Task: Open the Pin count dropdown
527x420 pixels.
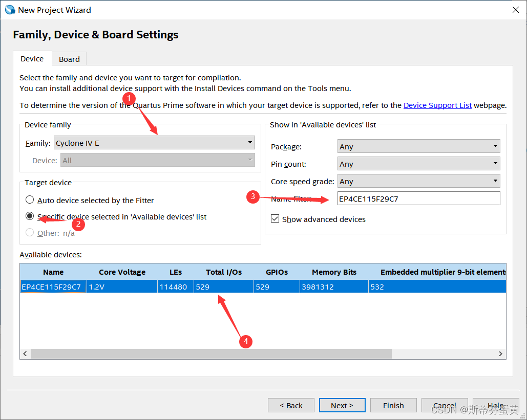Action: coord(419,164)
